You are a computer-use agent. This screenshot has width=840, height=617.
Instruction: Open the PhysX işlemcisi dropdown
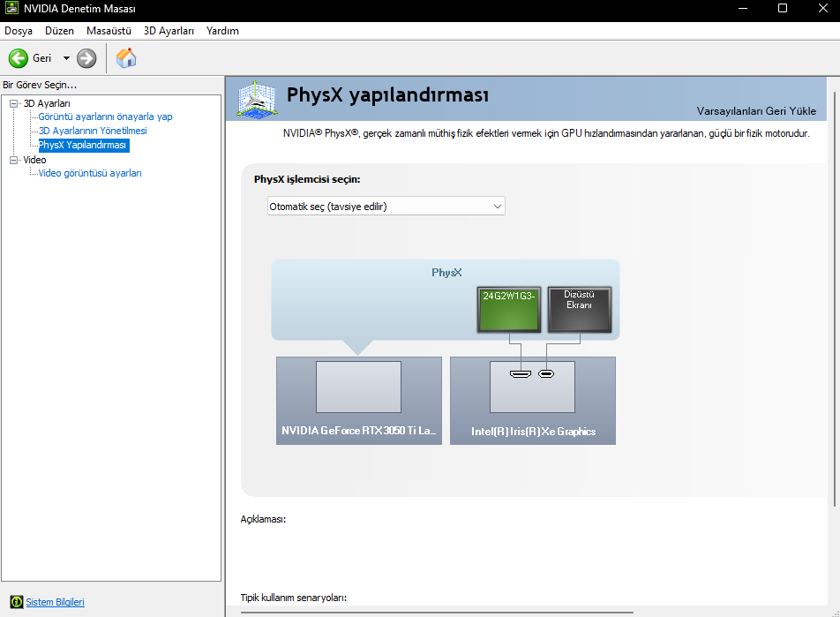pos(386,207)
